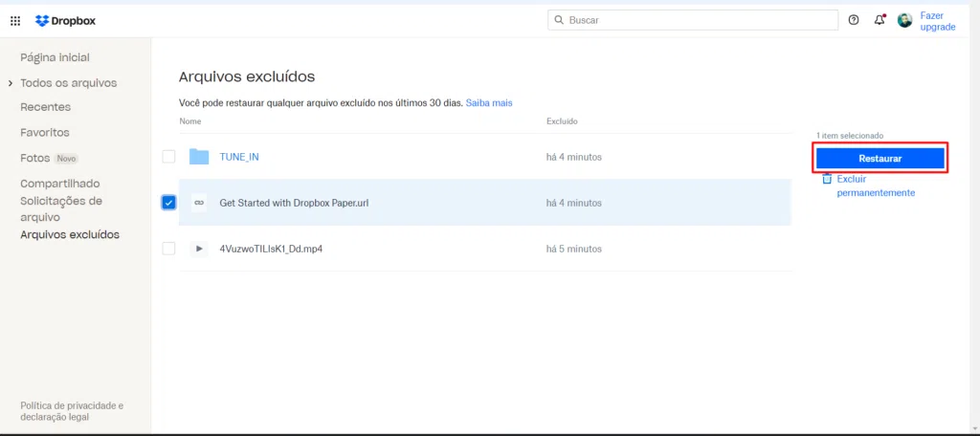Open Favoritos in sidebar

(x=45, y=132)
